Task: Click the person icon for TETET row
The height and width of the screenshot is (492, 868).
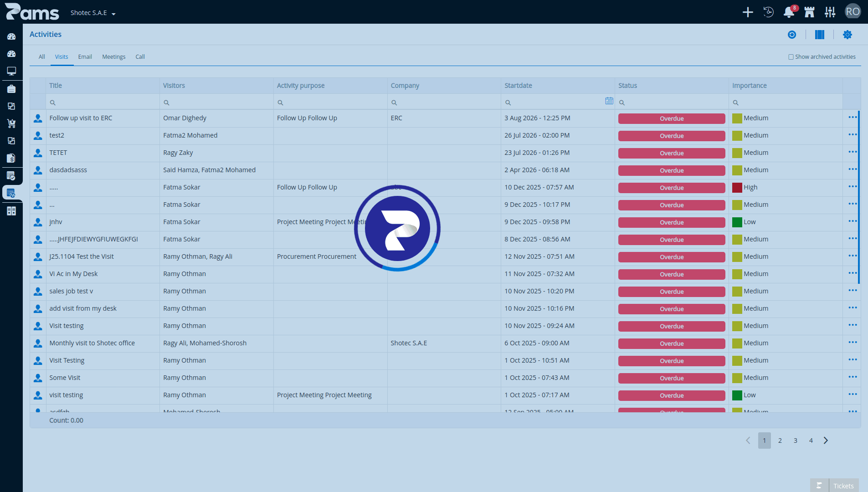Action: [x=38, y=153]
